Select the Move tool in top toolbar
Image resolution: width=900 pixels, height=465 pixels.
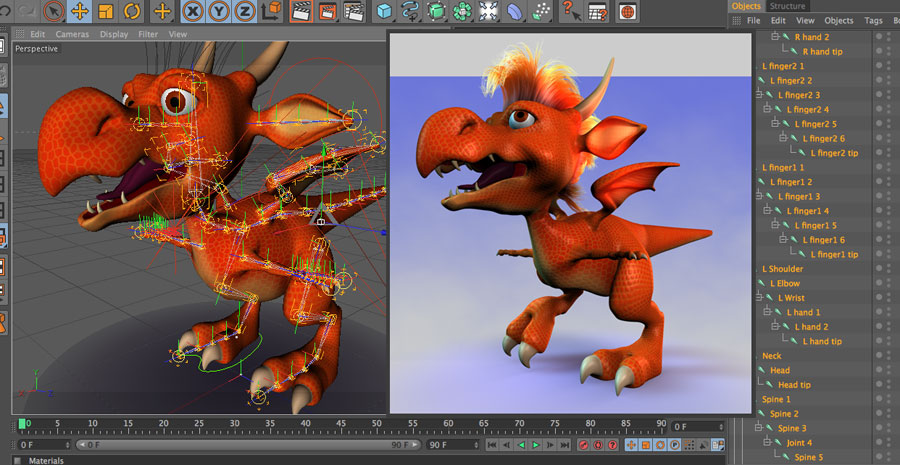(x=80, y=12)
